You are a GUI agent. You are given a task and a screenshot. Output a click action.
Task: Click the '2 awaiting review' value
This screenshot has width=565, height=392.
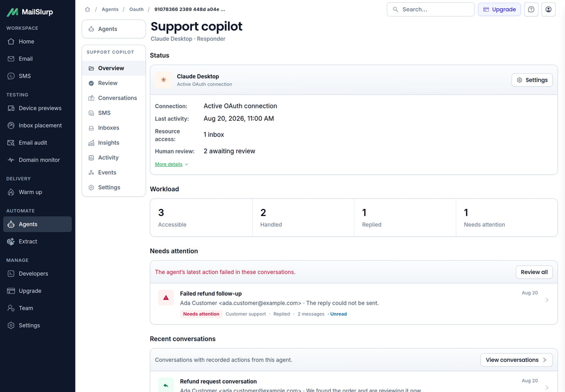(229, 151)
